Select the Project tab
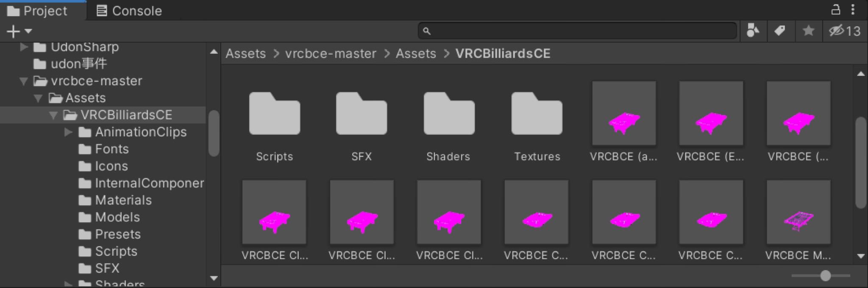This screenshot has height=288, width=868. (x=37, y=11)
